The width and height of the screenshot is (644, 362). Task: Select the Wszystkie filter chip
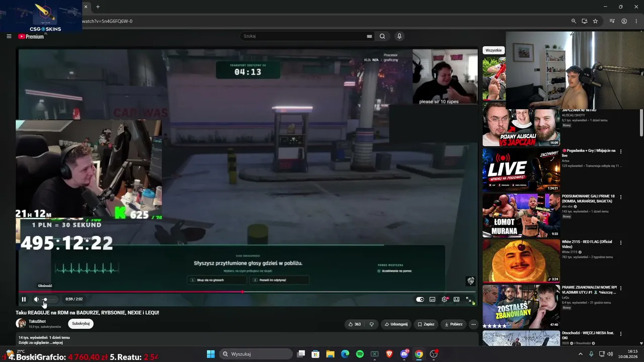coord(494,50)
